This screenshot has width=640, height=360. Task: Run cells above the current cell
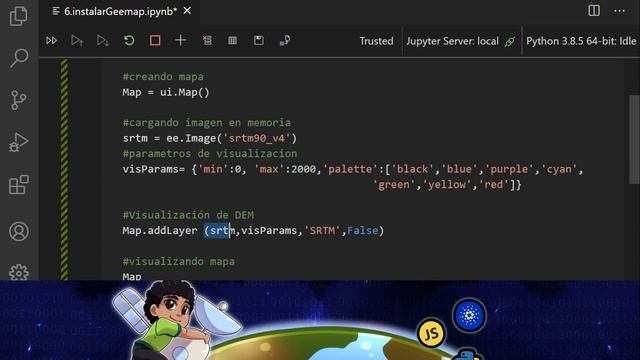(77, 40)
